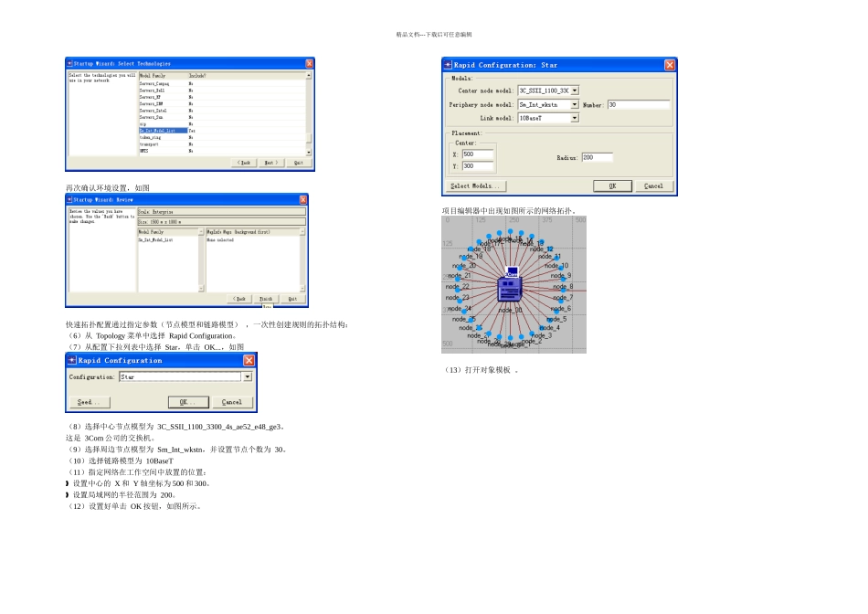The image size is (868, 614).
Task: Click Next in Select Technologies wizard
Action: tap(271, 163)
